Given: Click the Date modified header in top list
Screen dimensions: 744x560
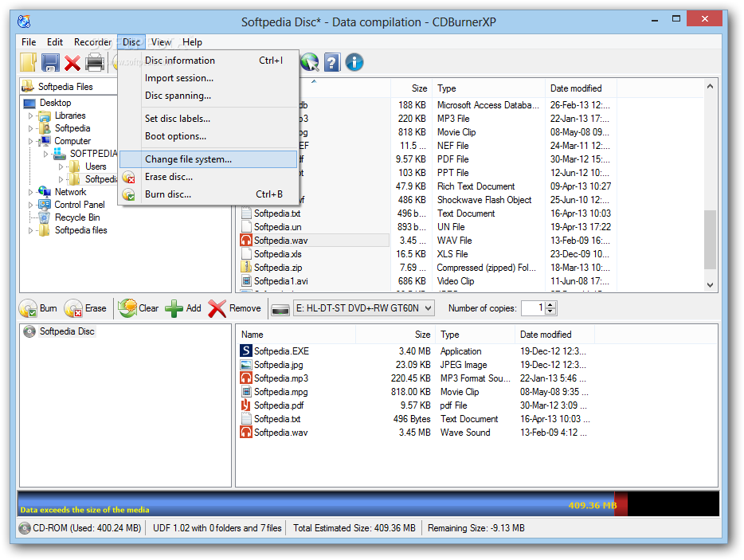Looking at the screenshot, I should coord(580,88).
